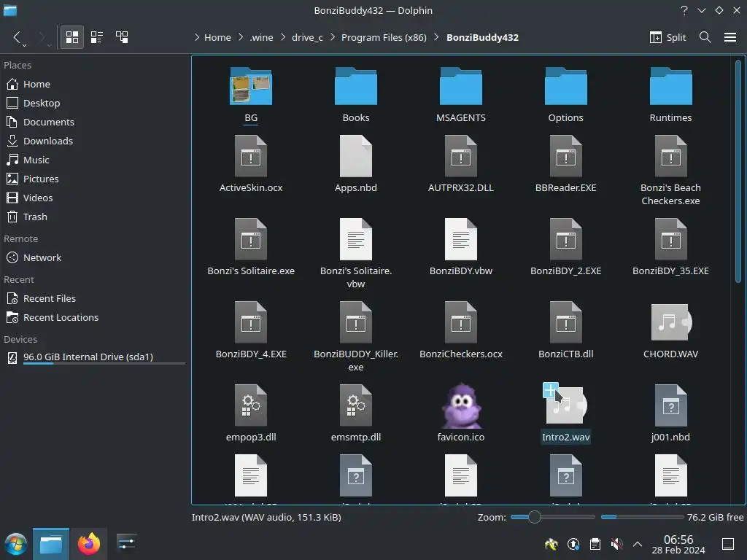This screenshot has width=747, height=560.
Task: Navigate to .wine in breadcrumb
Action: pos(261,38)
